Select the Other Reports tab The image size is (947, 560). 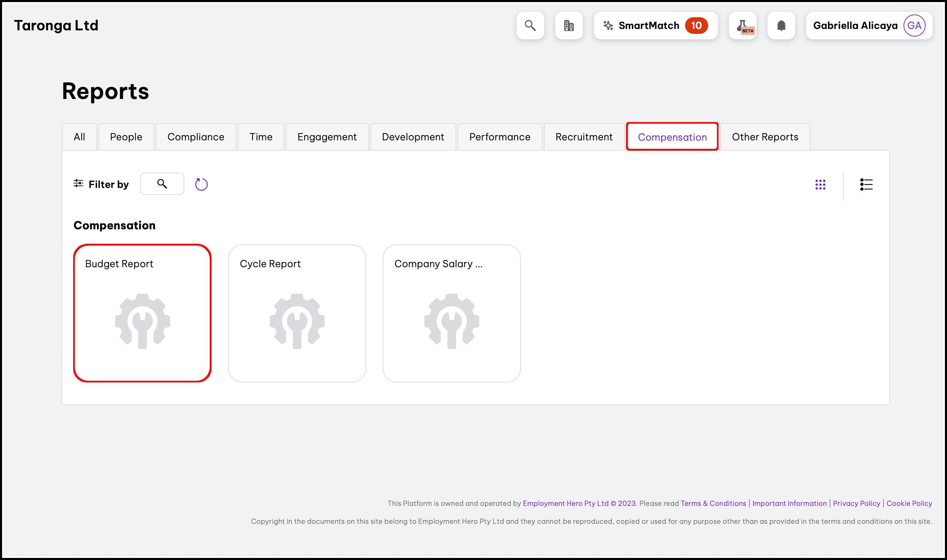[x=765, y=137]
